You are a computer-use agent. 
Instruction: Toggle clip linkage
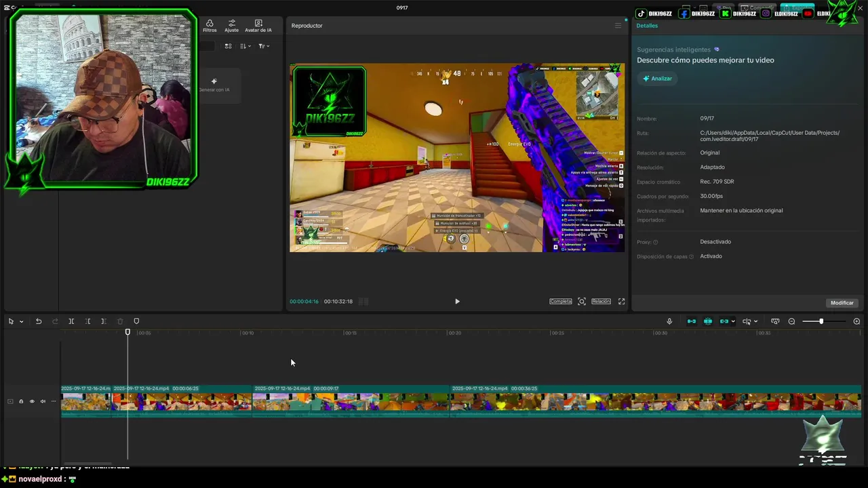tap(724, 321)
